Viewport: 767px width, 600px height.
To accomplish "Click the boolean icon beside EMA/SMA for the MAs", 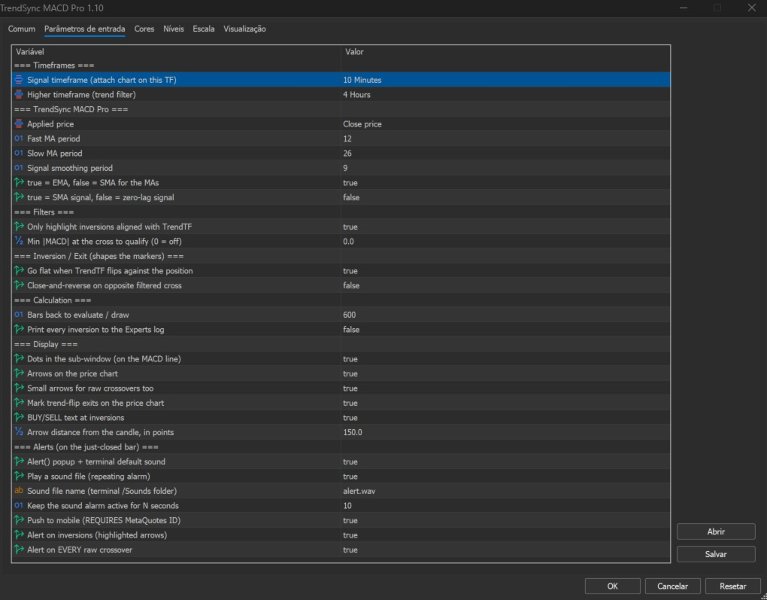I will pos(19,182).
